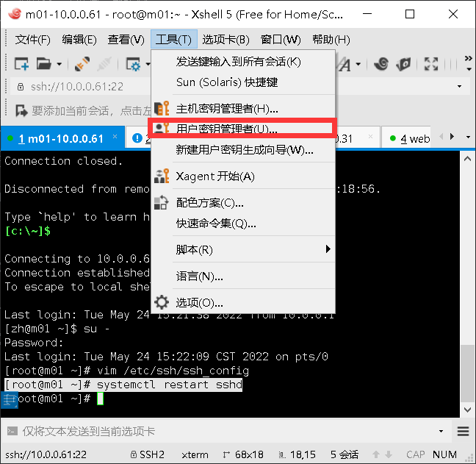Open the Window menu 窗口(W)
Image resolution: width=476 pixels, height=464 pixels.
(281, 40)
